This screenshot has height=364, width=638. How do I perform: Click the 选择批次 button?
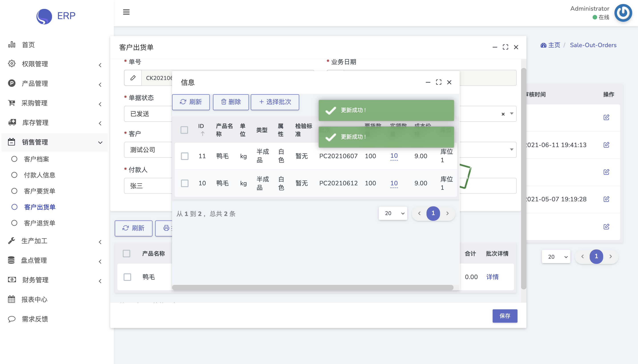[x=275, y=102]
